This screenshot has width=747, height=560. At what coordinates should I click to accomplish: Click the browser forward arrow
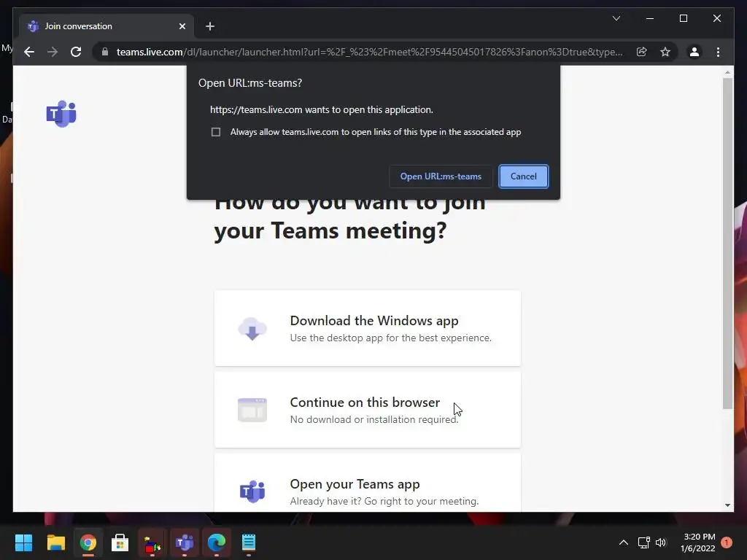[x=53, y=52]
